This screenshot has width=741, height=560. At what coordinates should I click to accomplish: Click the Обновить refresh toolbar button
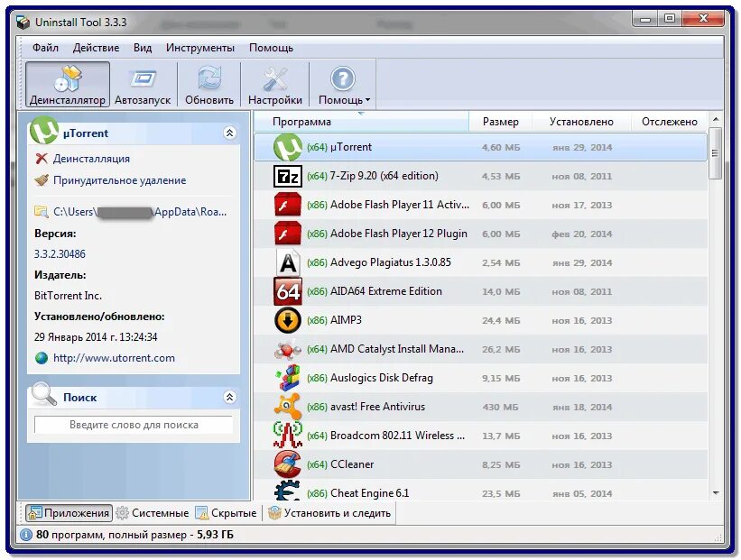click(209, 84)
